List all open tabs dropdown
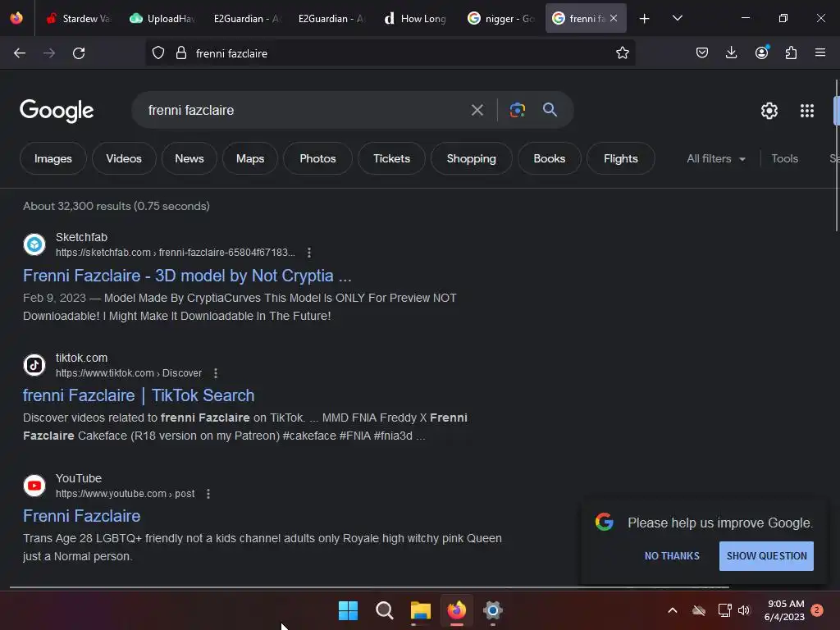The image size is (840, 630). [x=677, y=18]
